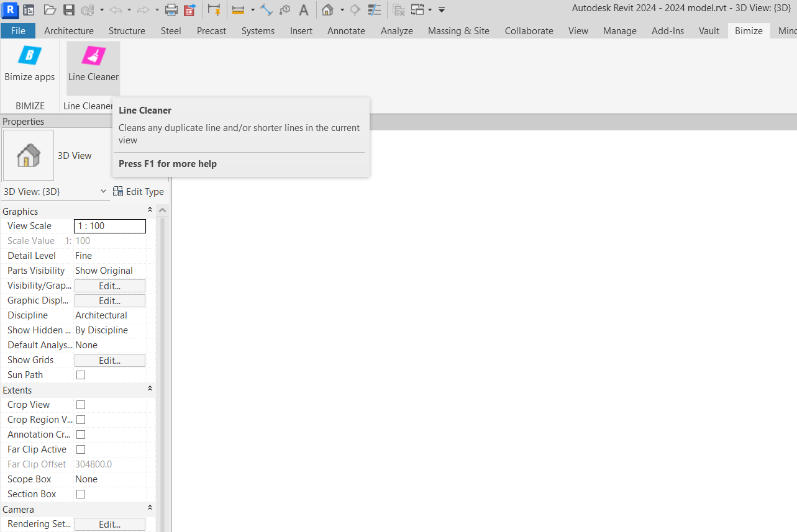
Task: Open the Default 3D View house icon
Action: click(327, 10)
